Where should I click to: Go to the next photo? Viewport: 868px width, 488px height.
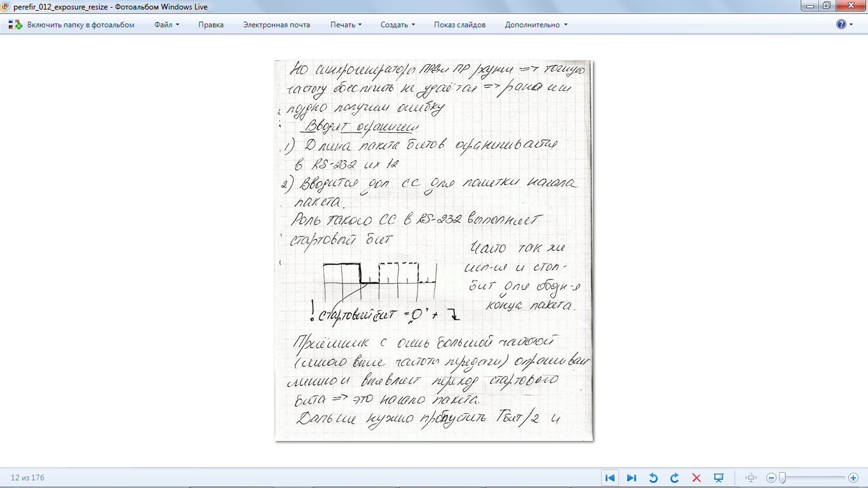pos(632,478)
